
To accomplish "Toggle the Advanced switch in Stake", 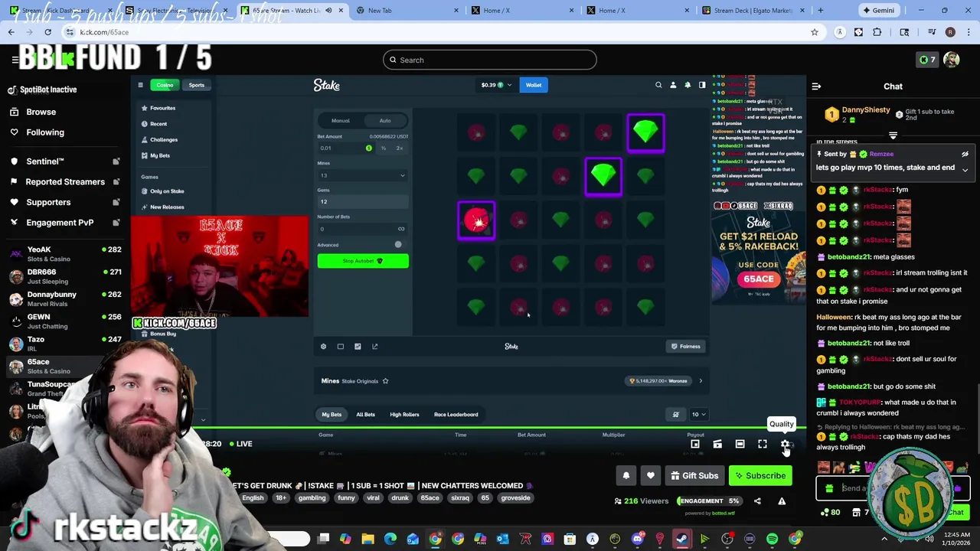I will (397, 245).
